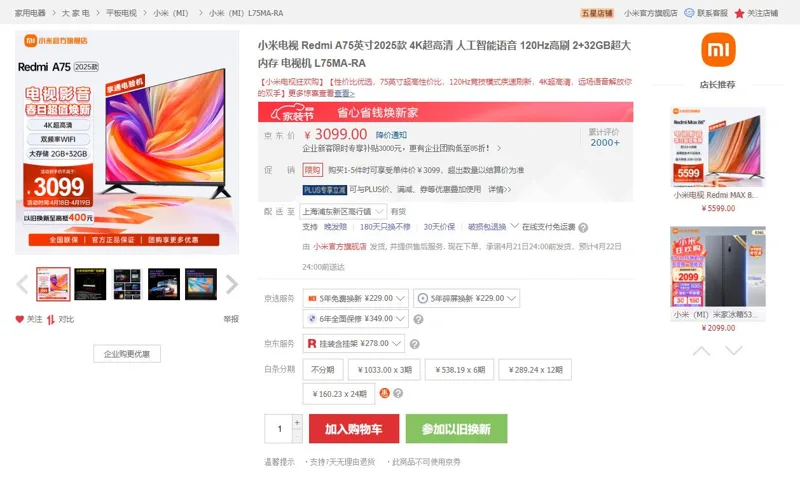Click help icon beside 挂装含挂架
The height and width of the screenshot is (477, 800).
coord(415,344)
